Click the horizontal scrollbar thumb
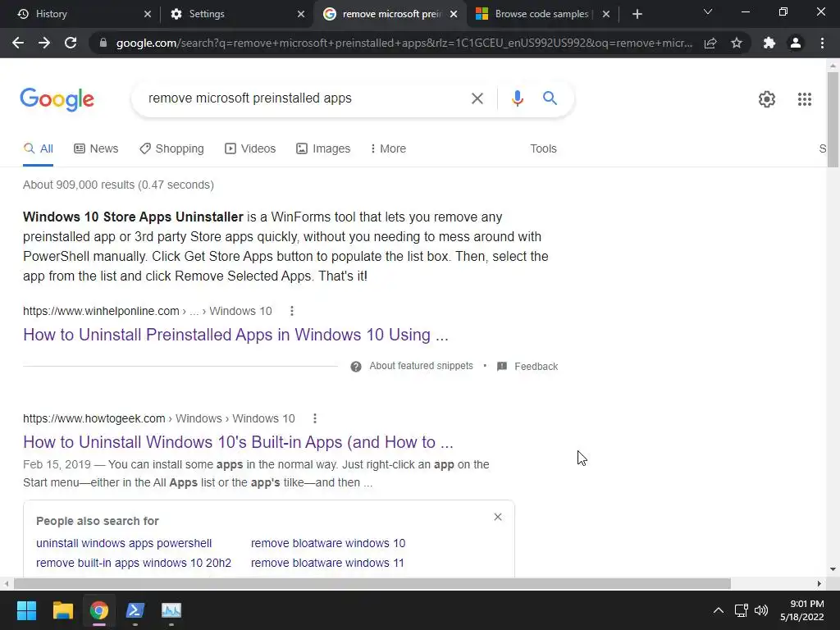 (372, 583)
